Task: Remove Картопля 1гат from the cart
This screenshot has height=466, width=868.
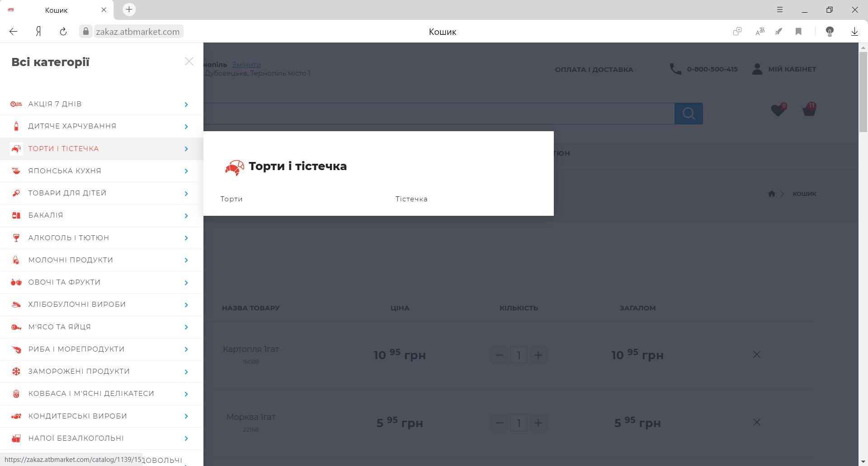Action: click(756, 355)
